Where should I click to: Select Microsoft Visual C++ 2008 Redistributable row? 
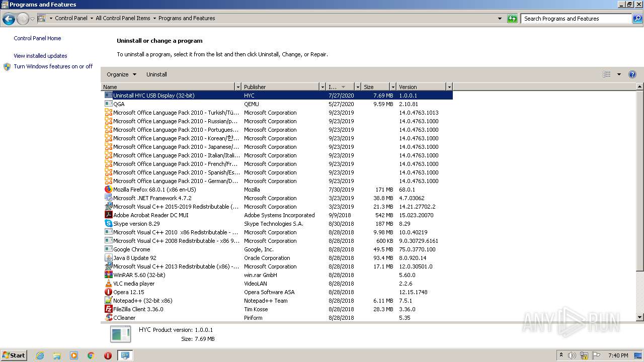point(277,241)
